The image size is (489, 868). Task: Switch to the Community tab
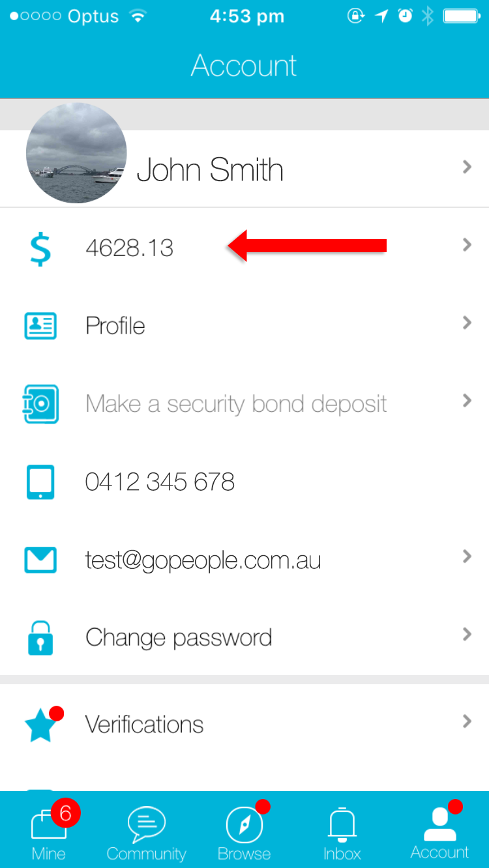click(x=147, y=833)
